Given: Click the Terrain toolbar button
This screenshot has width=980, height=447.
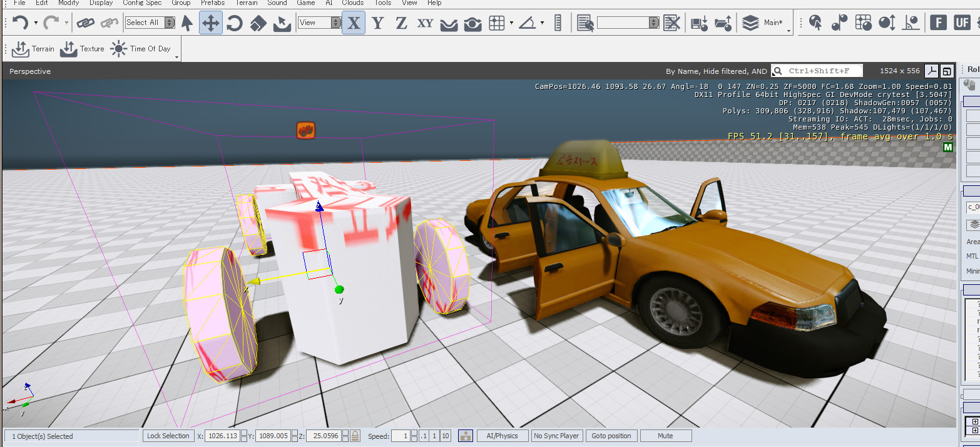Looking at the screenshot, I should point(33,49).
